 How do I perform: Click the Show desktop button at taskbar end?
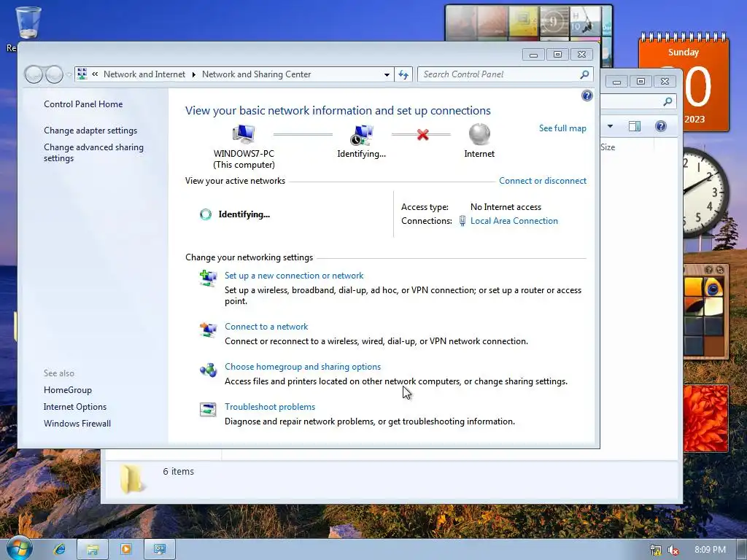[x=742, y=550]
